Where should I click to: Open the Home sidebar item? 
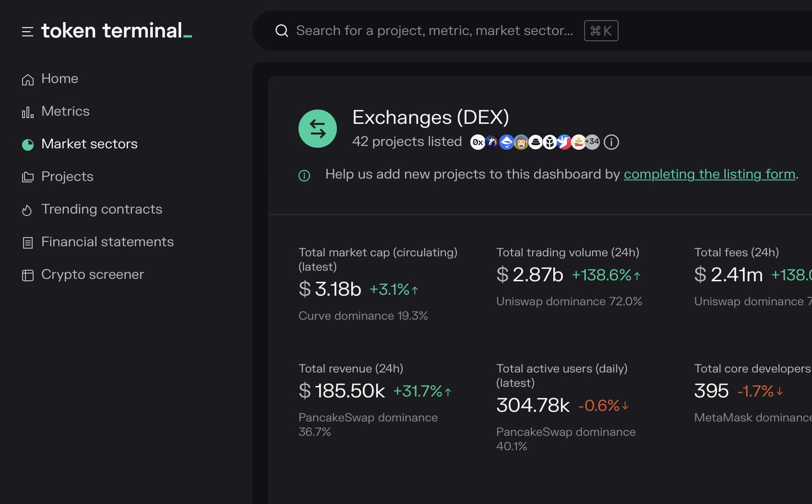60,79
